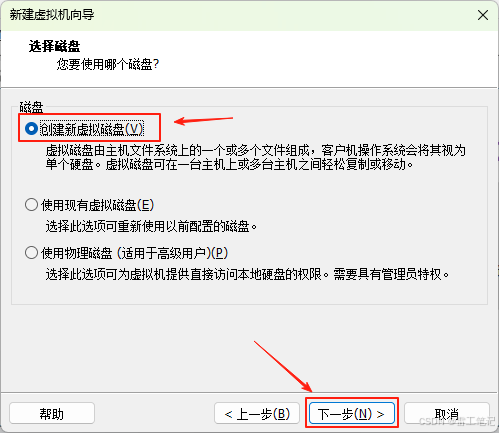Click the 选择磁盘 heading
499x433 pixels.
tap(54, 46)
